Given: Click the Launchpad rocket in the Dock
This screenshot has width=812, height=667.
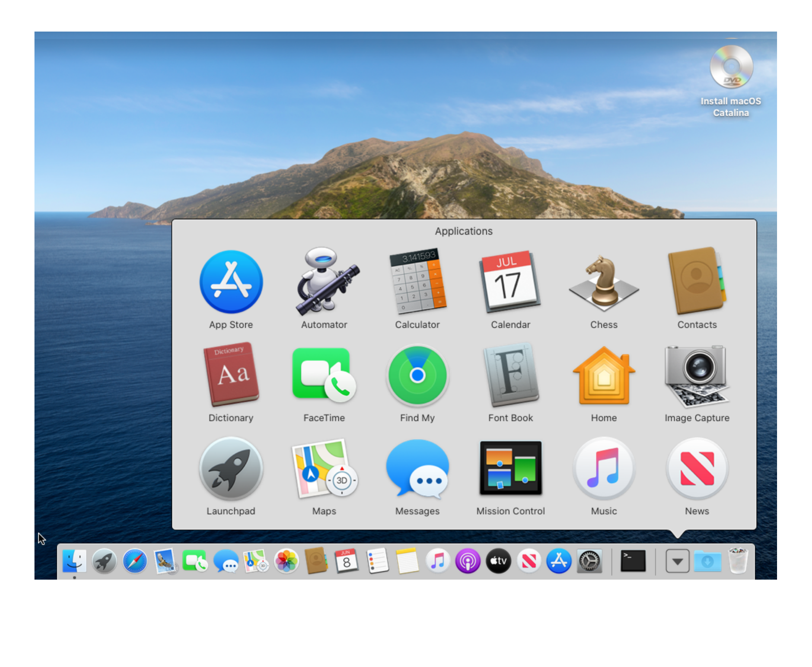Looking at the screenshot, I should click(x=104, y=561).
